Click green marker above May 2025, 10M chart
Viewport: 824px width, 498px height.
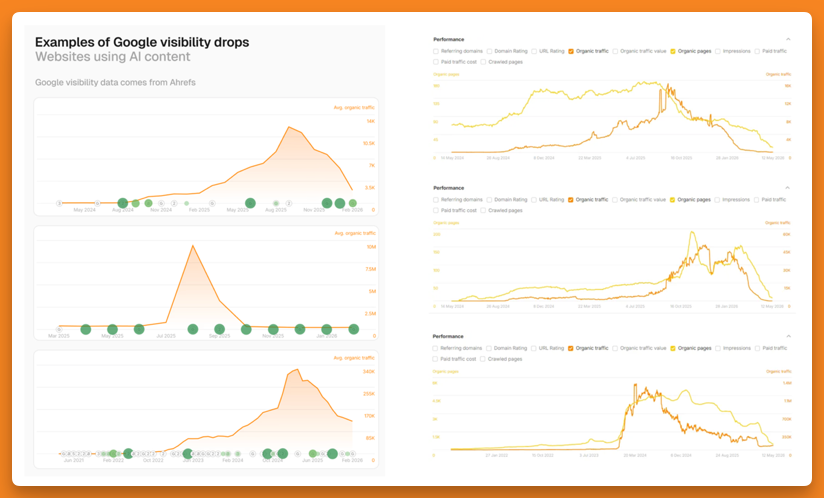tap(112, 329)
